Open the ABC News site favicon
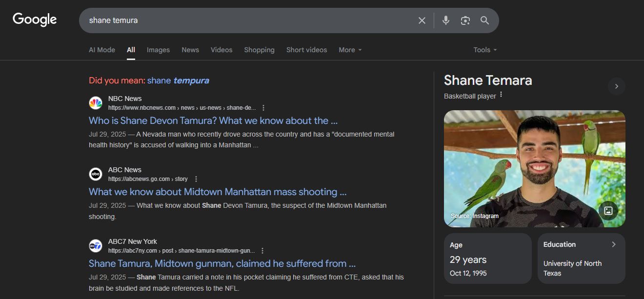This screenshot has height=299, width=644. tap(96, 174)
